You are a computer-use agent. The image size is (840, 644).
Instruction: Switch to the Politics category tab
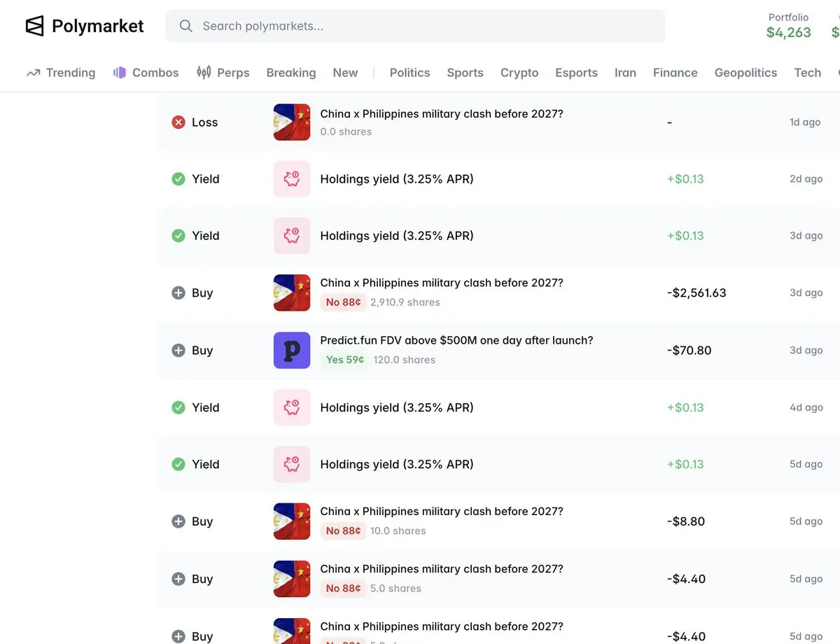click(x=409, y=73)
